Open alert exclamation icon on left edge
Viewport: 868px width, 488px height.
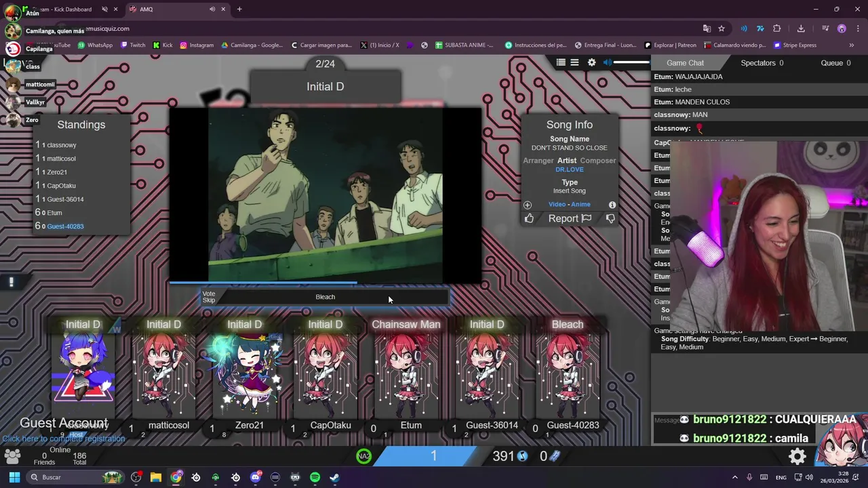11,283
